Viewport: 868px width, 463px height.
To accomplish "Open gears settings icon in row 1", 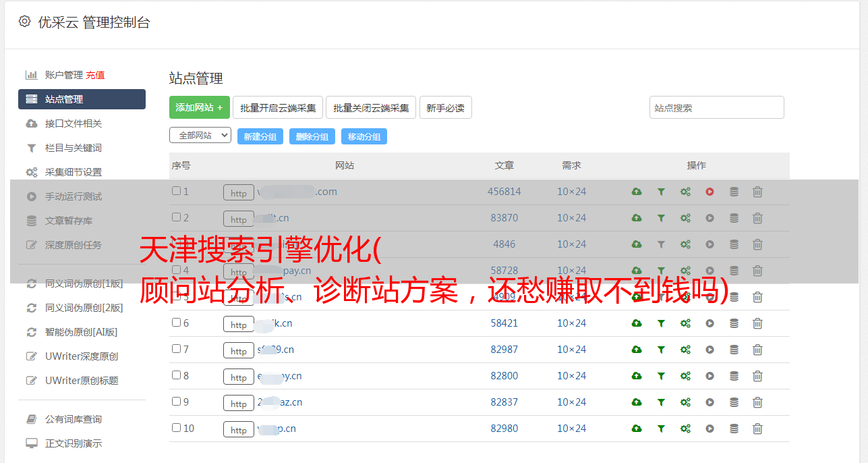I will pos(685,192).
